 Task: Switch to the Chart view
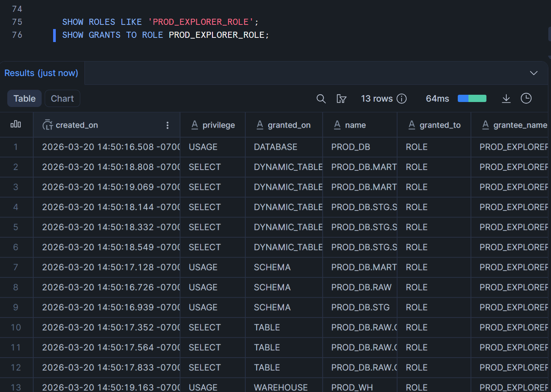62,99
